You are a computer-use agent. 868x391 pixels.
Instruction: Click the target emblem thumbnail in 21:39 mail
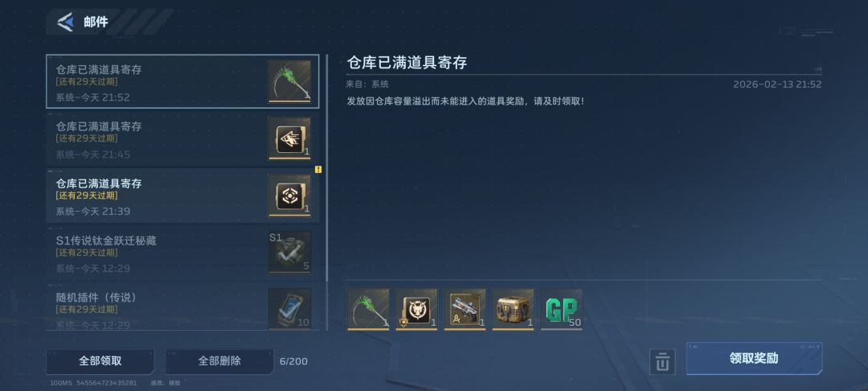coord(289,195)
